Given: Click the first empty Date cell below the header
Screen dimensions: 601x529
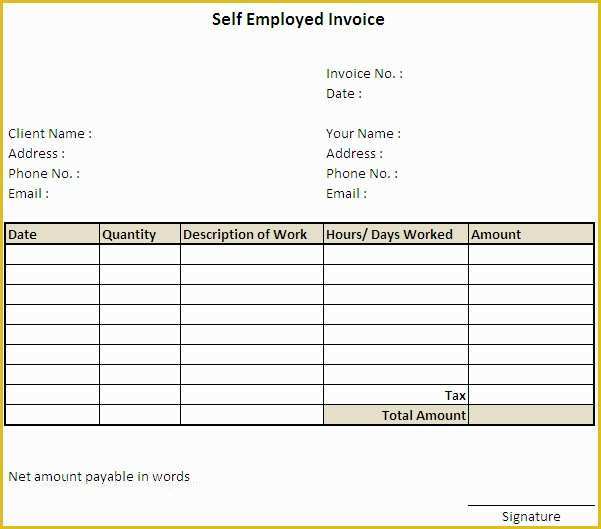Looking at the screenshot, I should tap(53, 255).
